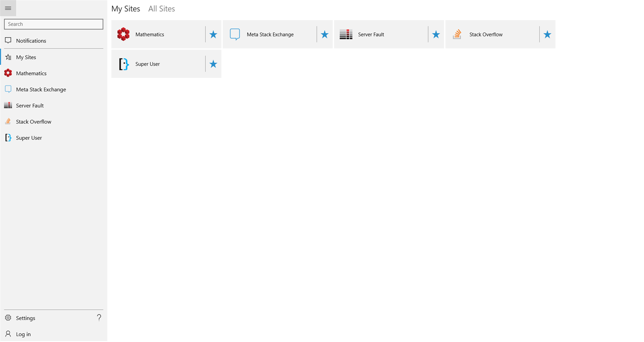Toggle star on Meta Stack Exchange tile
The image size is (644, 342).
point(325,34)
